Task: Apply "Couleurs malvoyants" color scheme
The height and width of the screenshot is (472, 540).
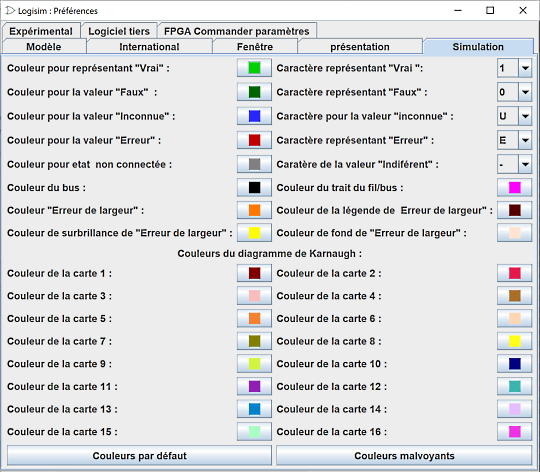Action: [x=404, y=455]
